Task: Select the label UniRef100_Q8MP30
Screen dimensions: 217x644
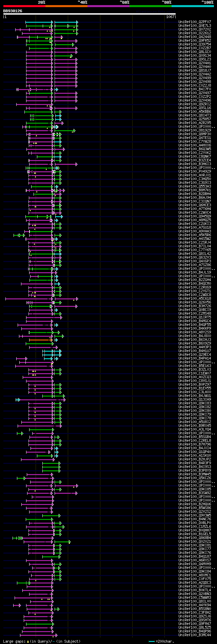Action: pos(195,134)
